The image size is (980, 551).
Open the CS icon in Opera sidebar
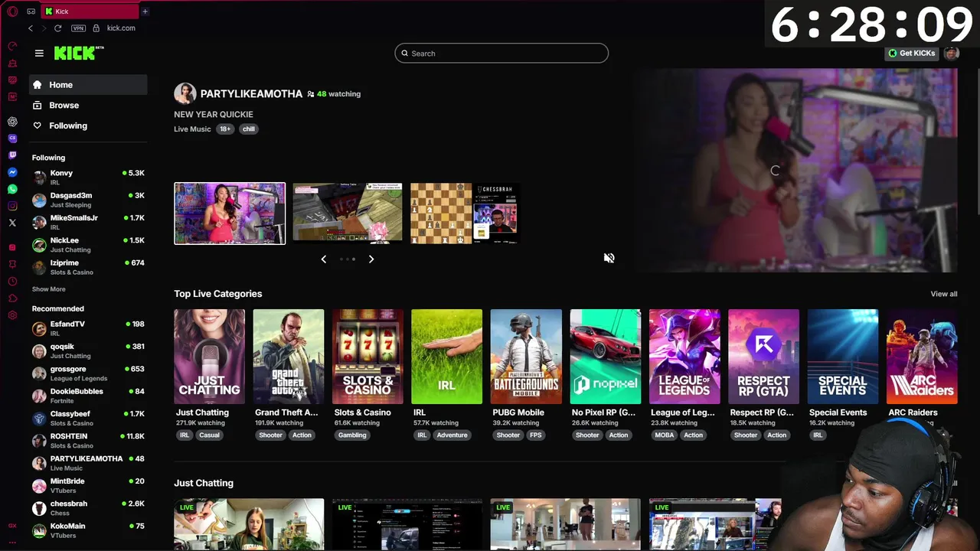[x=12, y=139]
